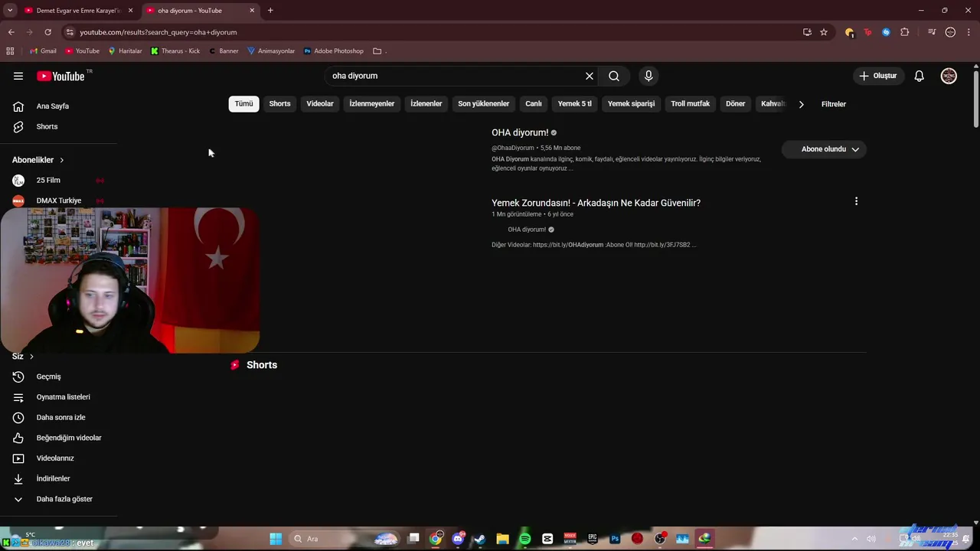Click the page vertical scrollbar

[976, 99]
